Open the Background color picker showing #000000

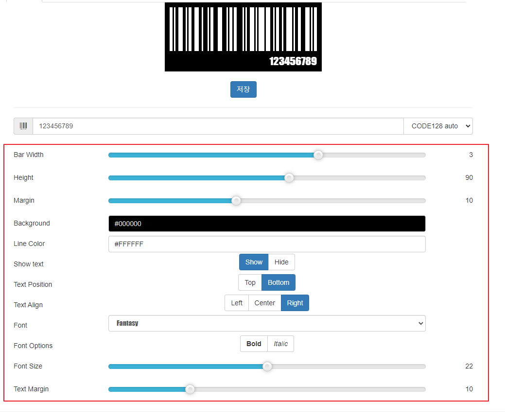coord(267,224)
